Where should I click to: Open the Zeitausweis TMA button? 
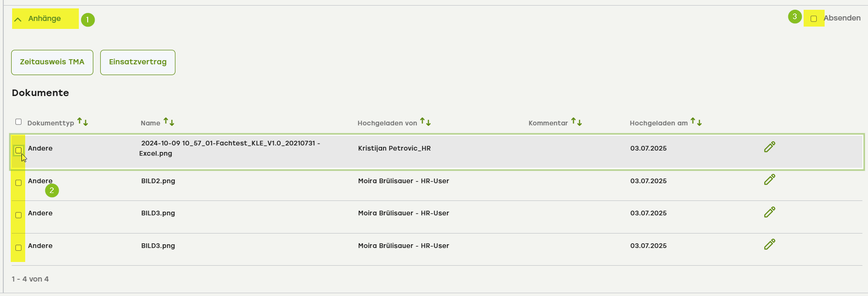tap(52, 62)
